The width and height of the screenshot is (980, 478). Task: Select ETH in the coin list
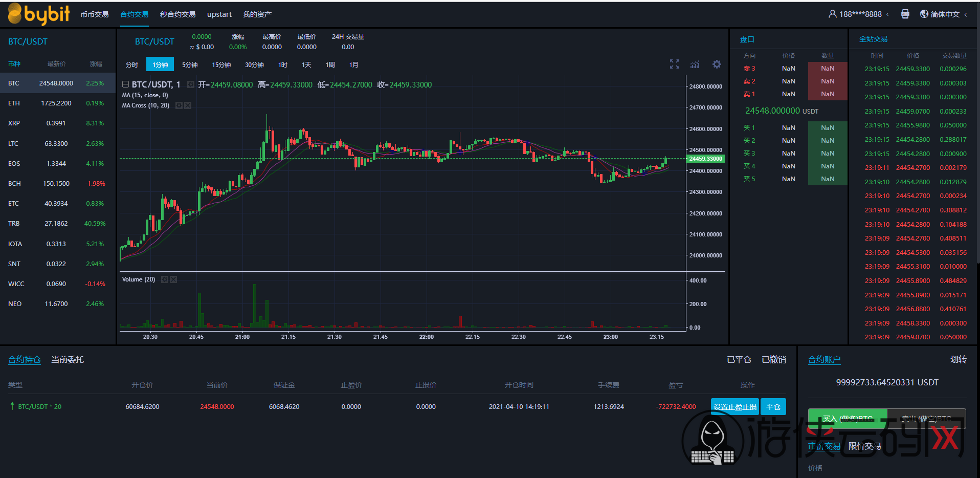click(x=58, y=103)
